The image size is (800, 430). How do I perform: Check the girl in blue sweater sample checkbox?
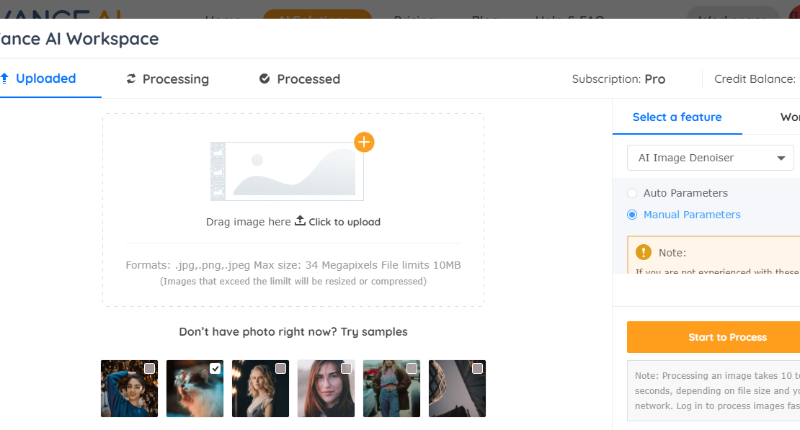(149, 368)
